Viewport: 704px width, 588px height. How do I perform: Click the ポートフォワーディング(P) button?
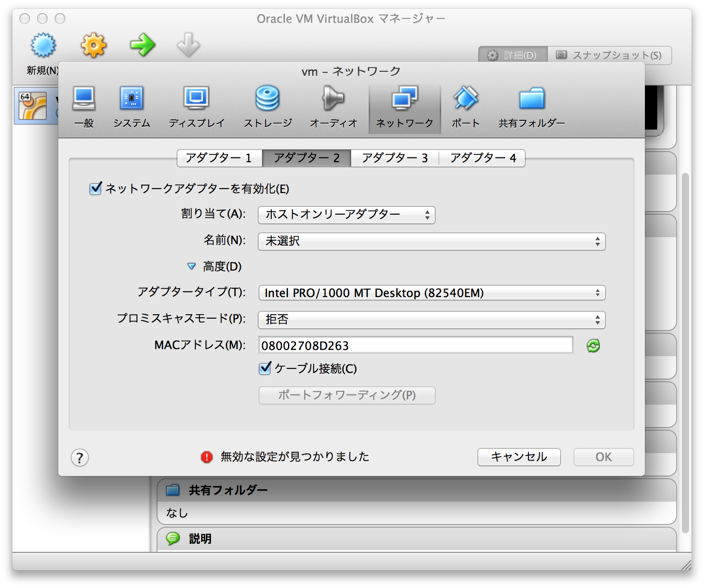[x=347, y=395]
